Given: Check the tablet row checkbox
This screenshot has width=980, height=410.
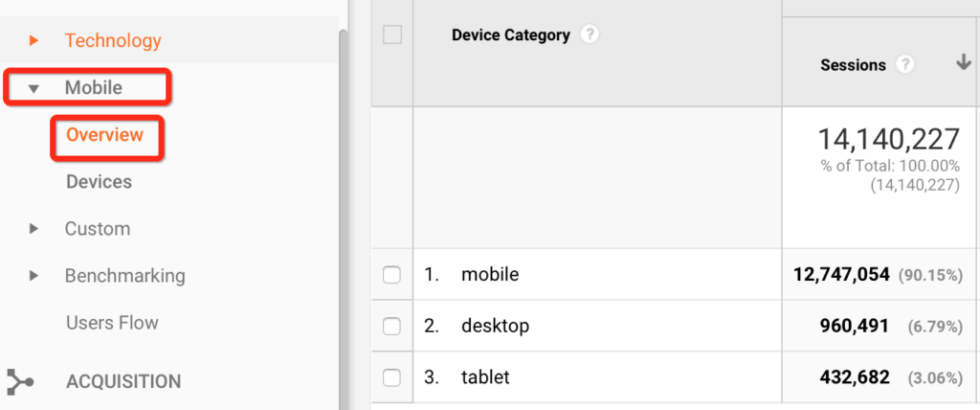Looking at the screenshot, I should pos(391,377).
